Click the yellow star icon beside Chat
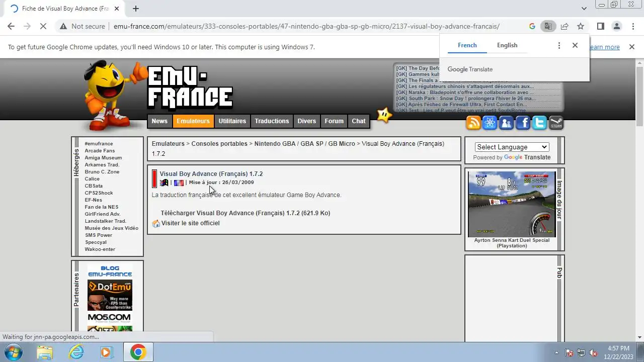 point(384,115)
